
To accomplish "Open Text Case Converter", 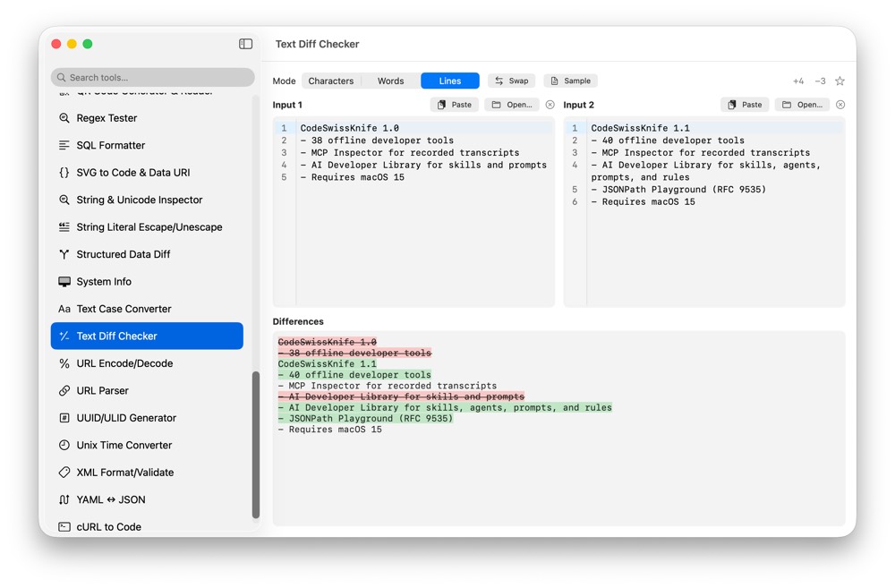I will 147,309.
